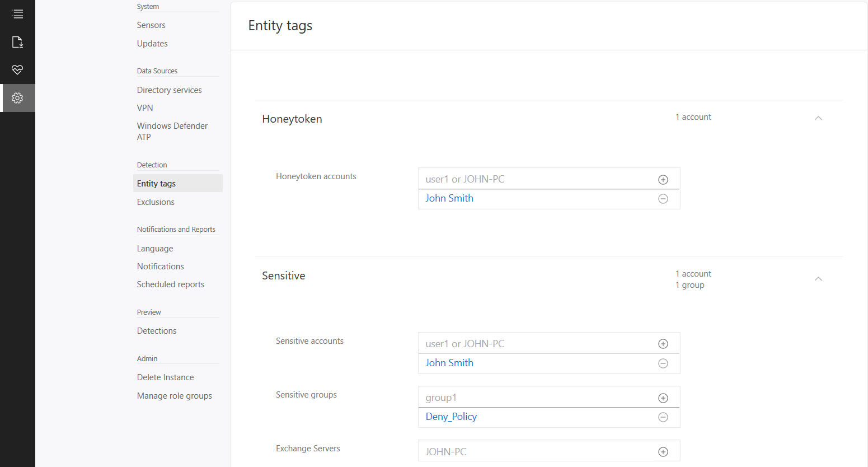Open the Deny_Policy group link
The height and width of the screenshot is (467, 868).
click(451, 417)
